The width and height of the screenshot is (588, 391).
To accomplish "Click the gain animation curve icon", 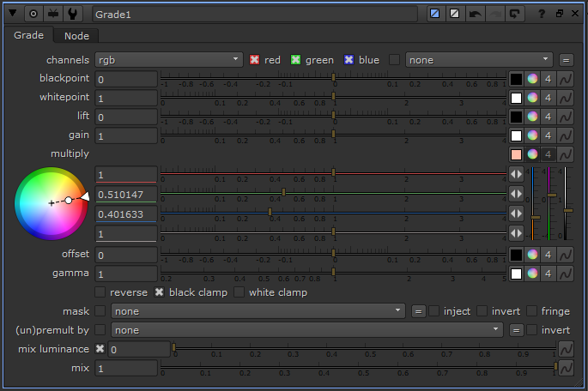I will click(x=566, y=135).
